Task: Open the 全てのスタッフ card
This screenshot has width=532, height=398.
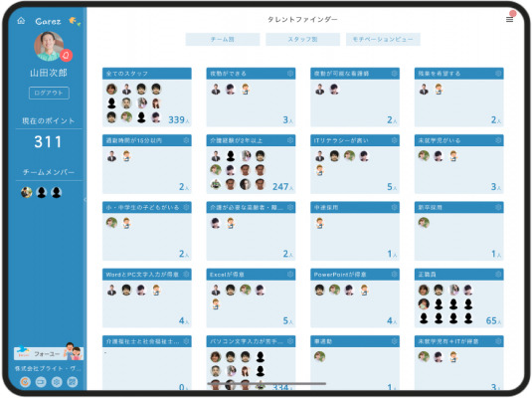Action: click(x=147, y=98)
